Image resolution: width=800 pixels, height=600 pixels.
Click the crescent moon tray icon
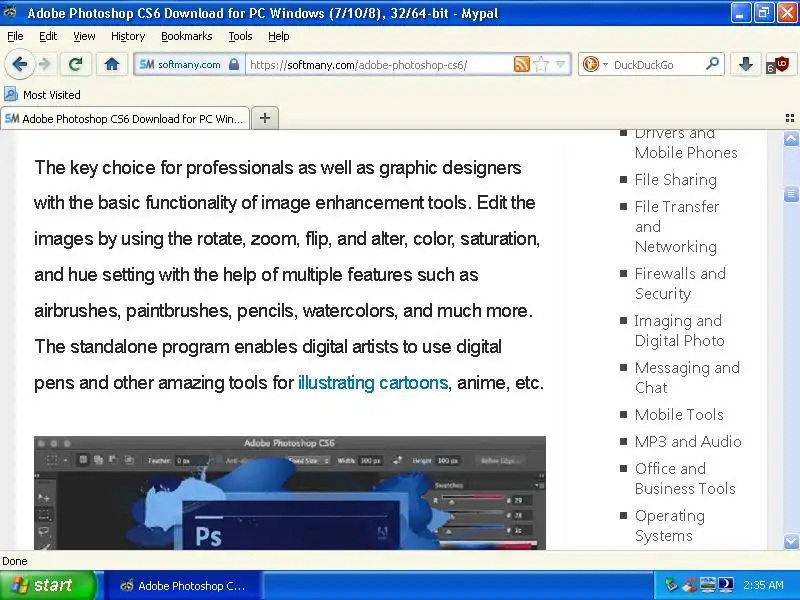pos(726,585)
